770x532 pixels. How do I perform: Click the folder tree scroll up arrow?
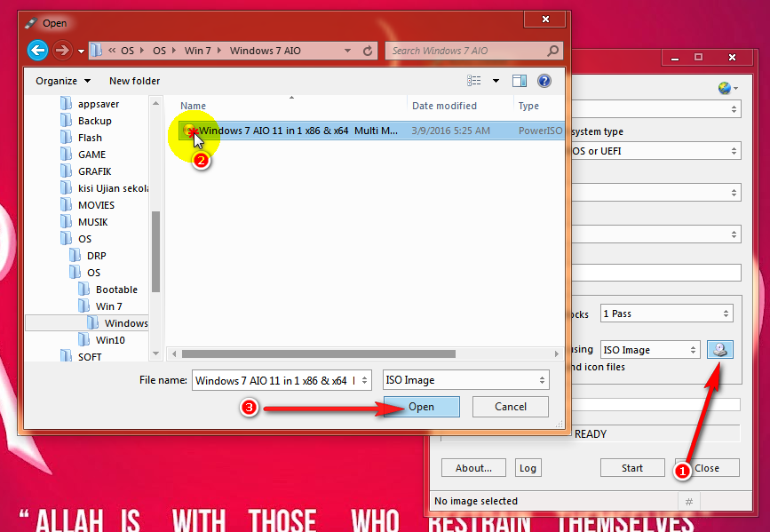[155, 103]
